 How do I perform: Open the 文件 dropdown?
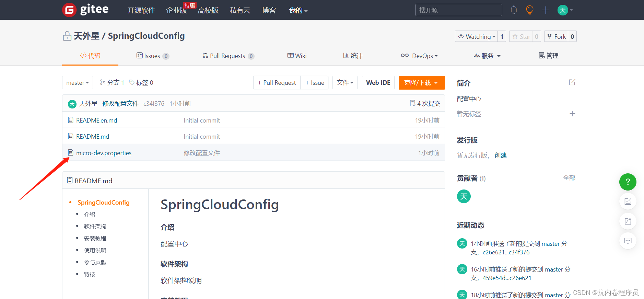(345, 83)
